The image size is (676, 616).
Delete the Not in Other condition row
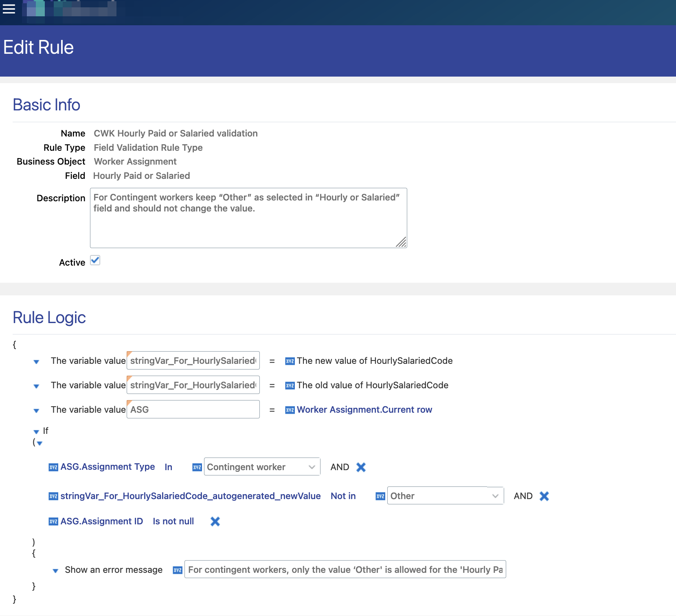pos(544,496)
